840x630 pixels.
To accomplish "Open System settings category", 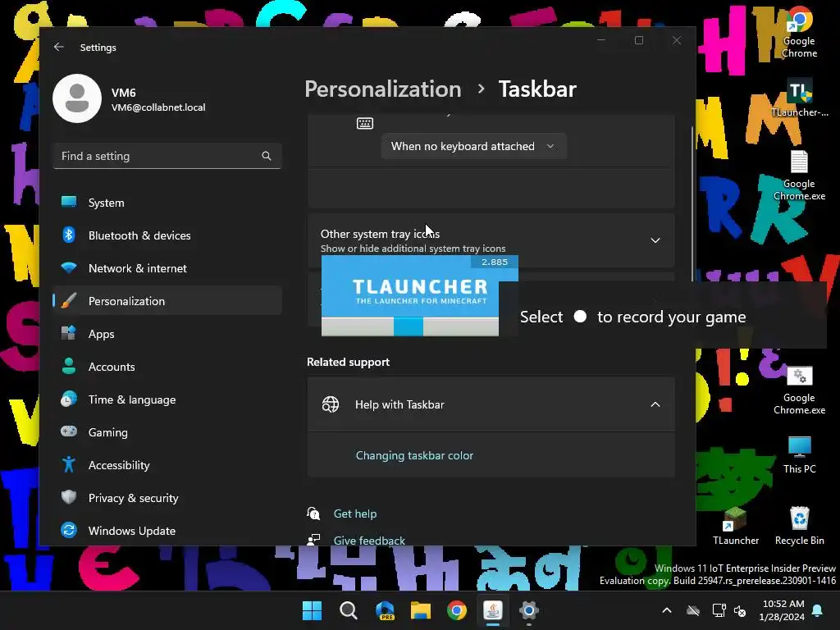I will coord(167,203).
